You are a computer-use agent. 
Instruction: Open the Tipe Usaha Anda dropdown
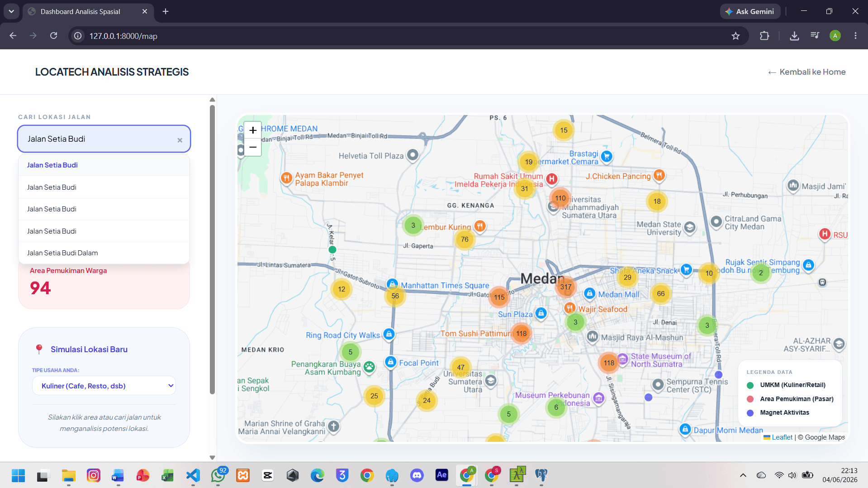click(104, 386)
